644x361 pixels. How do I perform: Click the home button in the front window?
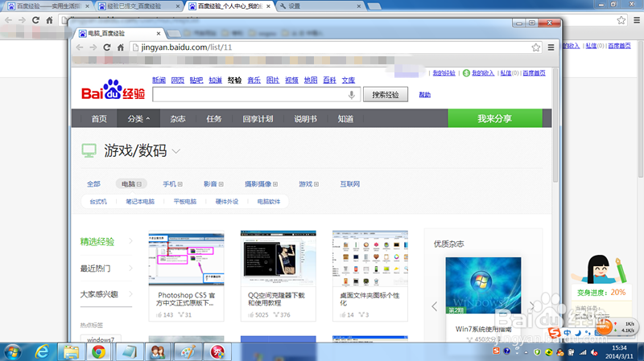point(120,47)
